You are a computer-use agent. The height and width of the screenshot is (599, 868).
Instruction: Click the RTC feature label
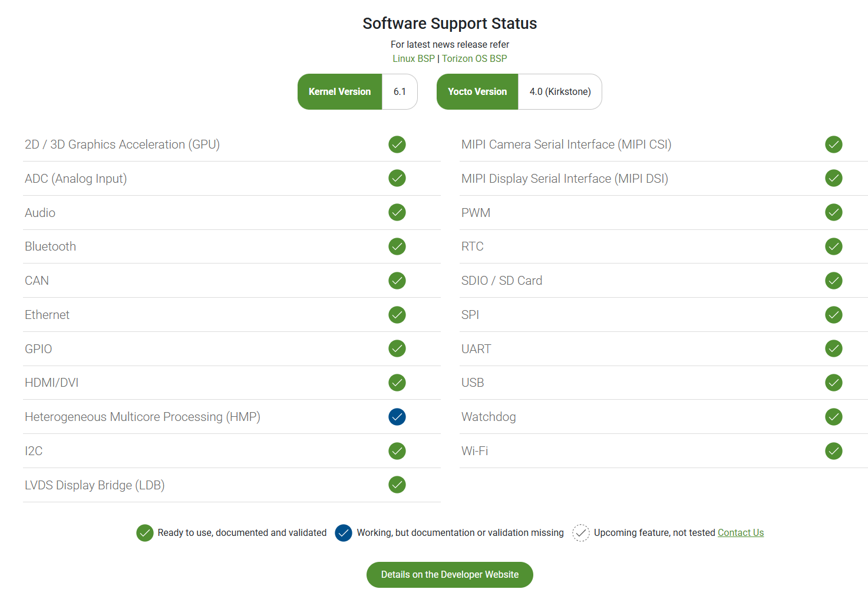pyautogui.click(x=472, y=246)
